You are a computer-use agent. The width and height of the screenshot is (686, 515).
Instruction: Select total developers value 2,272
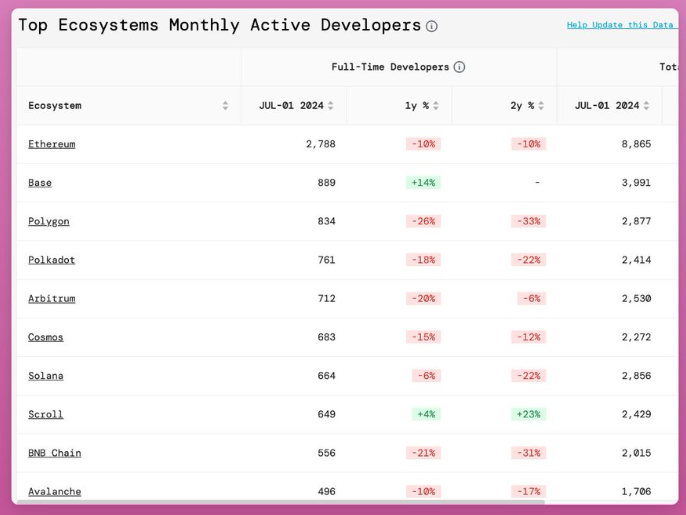pos(636,337)
